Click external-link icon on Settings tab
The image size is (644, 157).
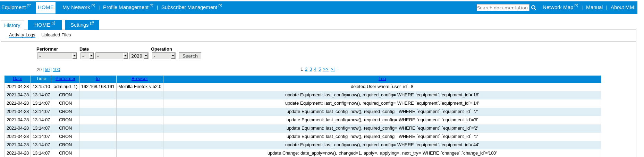coord(92,23)
